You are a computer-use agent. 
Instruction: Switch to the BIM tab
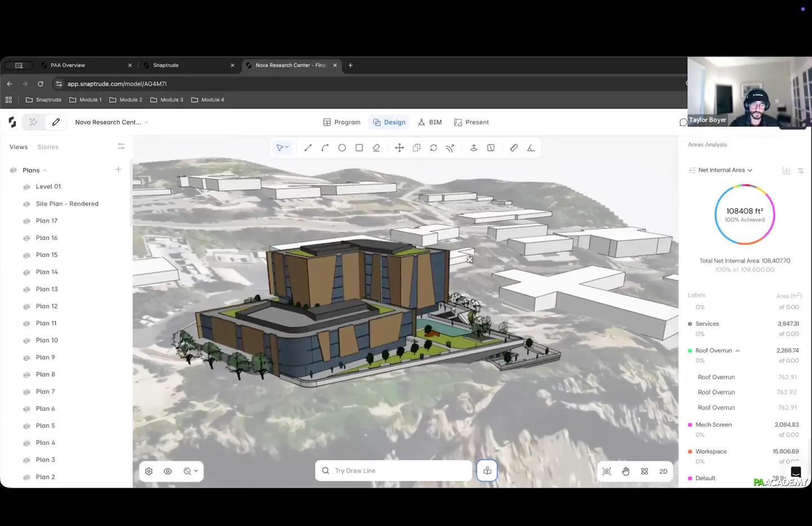430,122
